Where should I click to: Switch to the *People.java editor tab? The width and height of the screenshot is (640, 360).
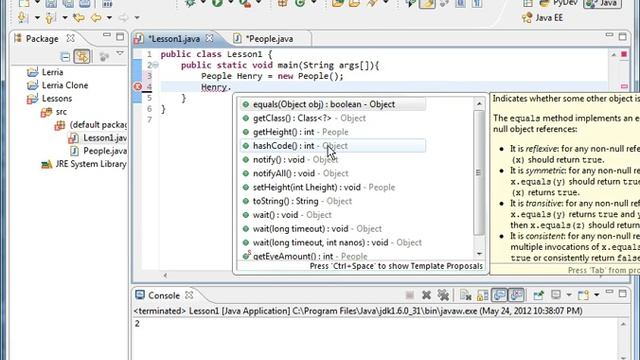click(269, 39)
